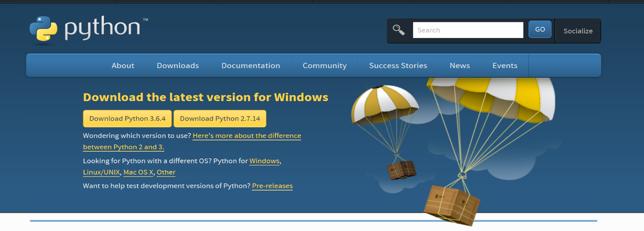Screen dimensions: 644x231
Task: Open the Socialize dropdown
Action: (x=578, y=31)
